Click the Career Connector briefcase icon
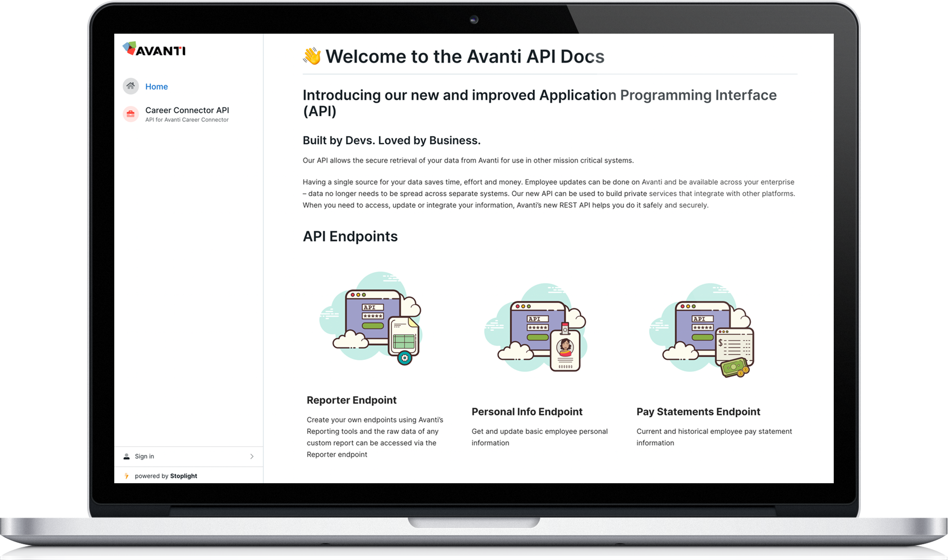 131,114
